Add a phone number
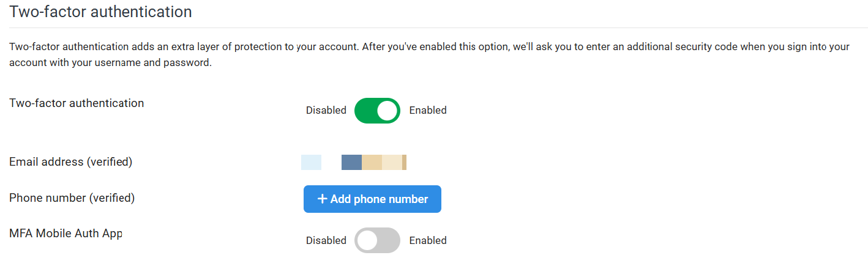This screenshot has width=868, height=277. 372,199
